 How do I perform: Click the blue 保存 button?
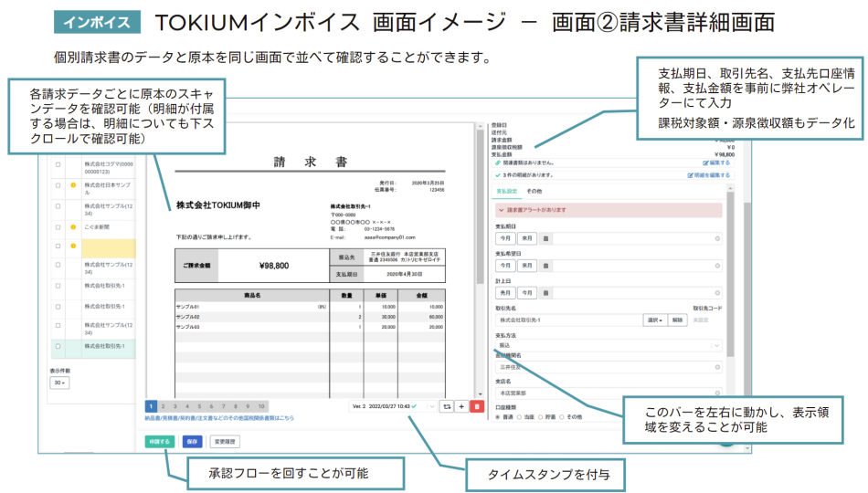[192, 442]
